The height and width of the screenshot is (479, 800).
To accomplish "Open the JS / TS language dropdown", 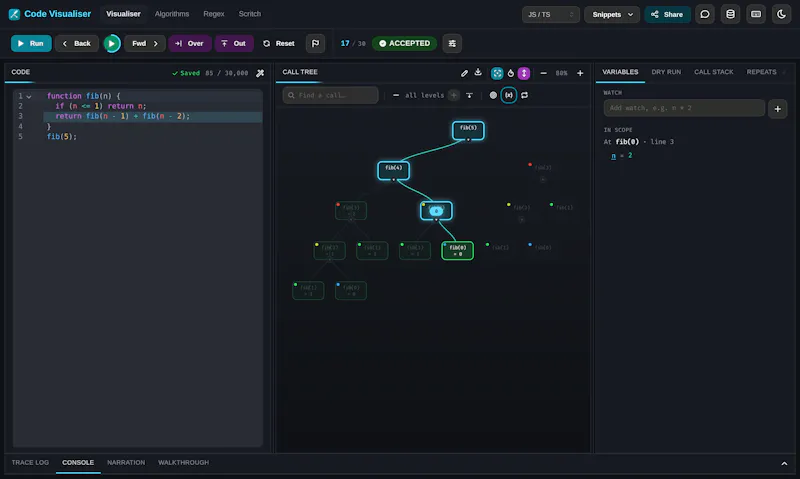I will click(x=550, y=14).
